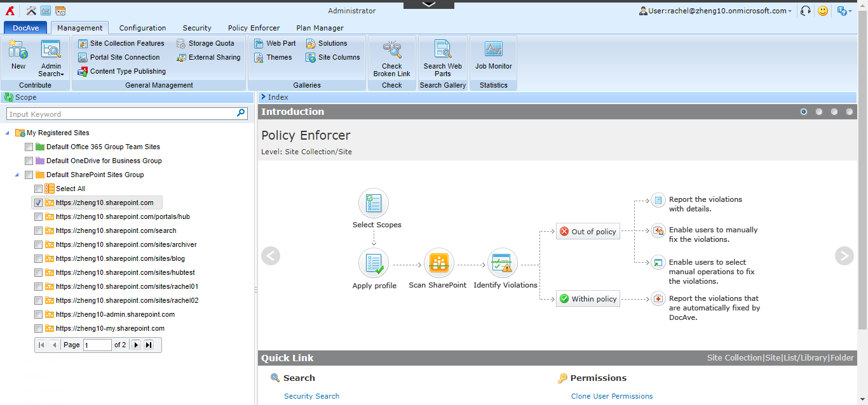This screenshot has width=868, height=405.
Task: Collapse the My Registered Sites tree node
Action: 7,133
